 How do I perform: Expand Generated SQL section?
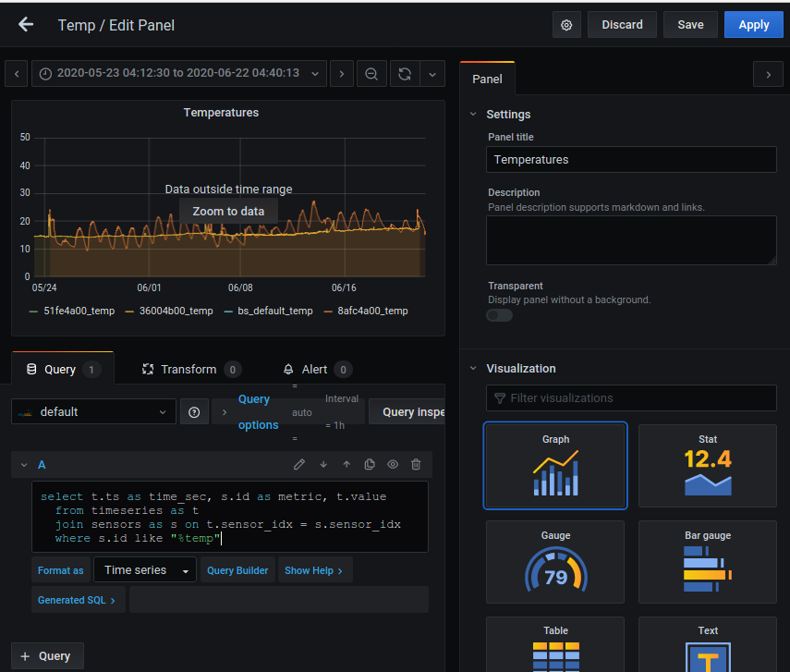(77, 600)
